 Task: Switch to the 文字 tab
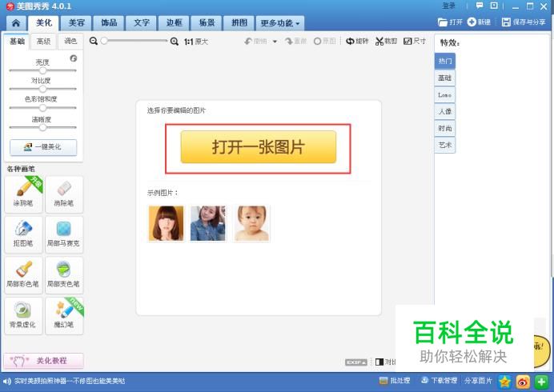coord(142,23)
